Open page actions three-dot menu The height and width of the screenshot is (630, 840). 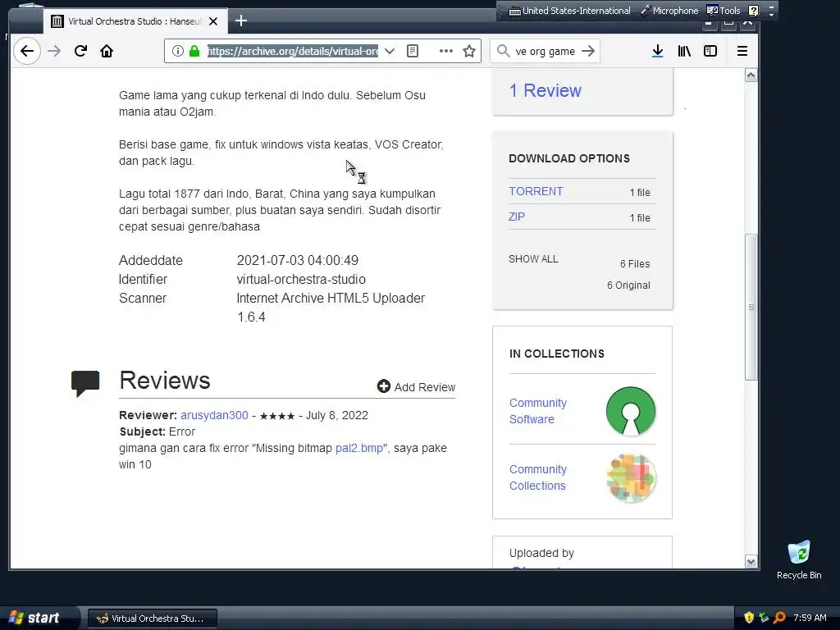(445, 51)
